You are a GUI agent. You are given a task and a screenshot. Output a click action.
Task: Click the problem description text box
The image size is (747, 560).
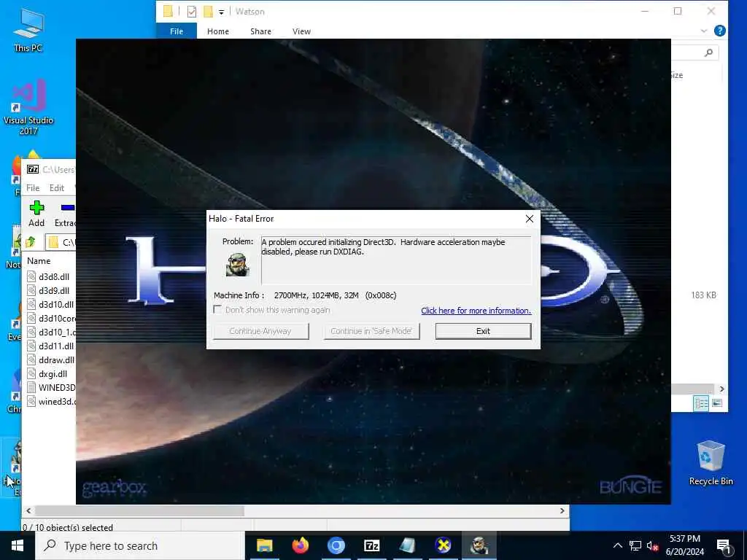pos(396,260)
